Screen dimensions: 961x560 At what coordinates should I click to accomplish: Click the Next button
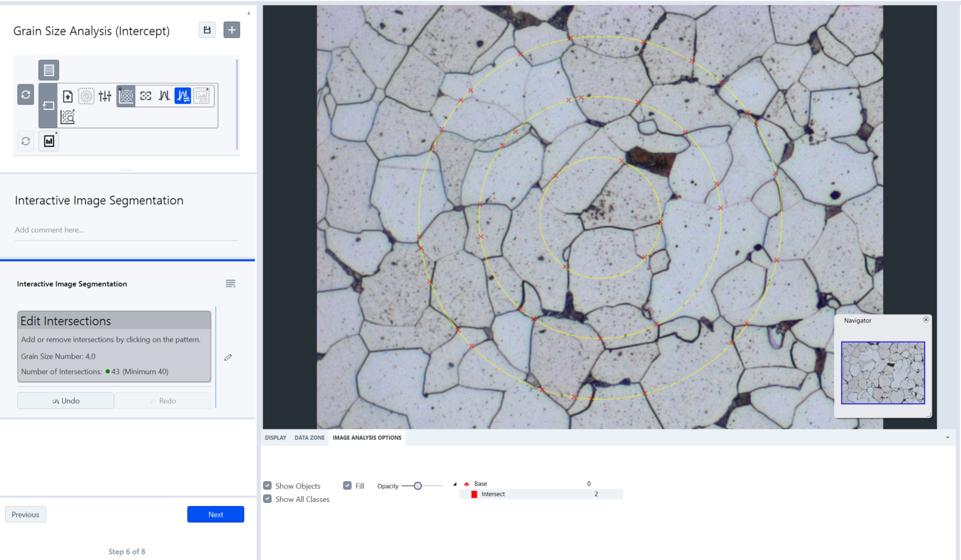(x=216, y=514)
